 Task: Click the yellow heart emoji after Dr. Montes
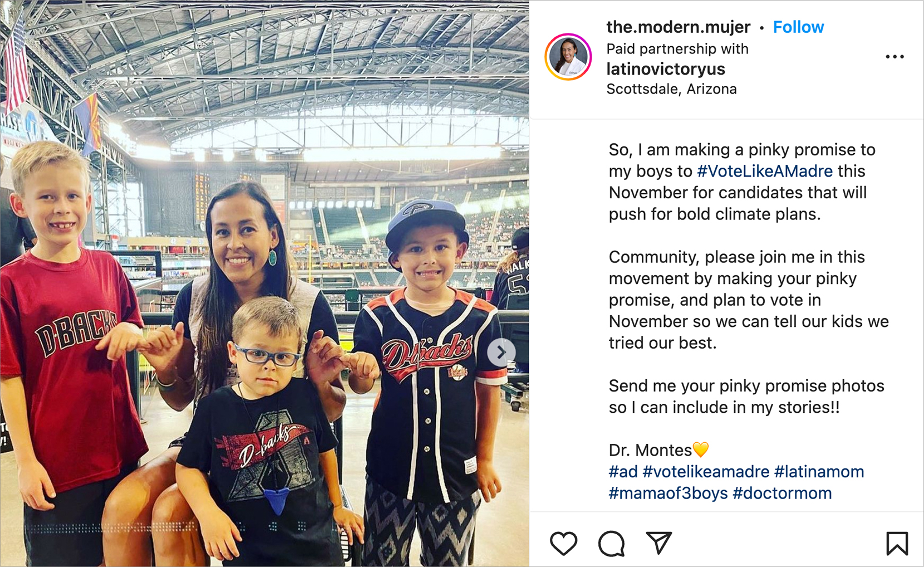pyautogui.click(x=701, y=449)
